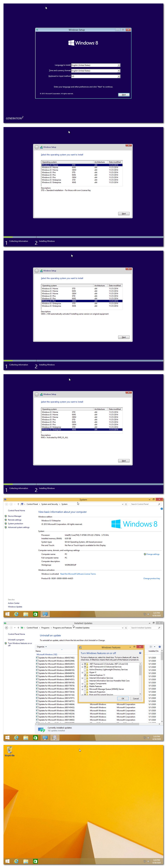The height and width of the screenshot is (868, 167).
Task: Select 'Programs and Features' breadcrumb
Action: pos(62,628)
